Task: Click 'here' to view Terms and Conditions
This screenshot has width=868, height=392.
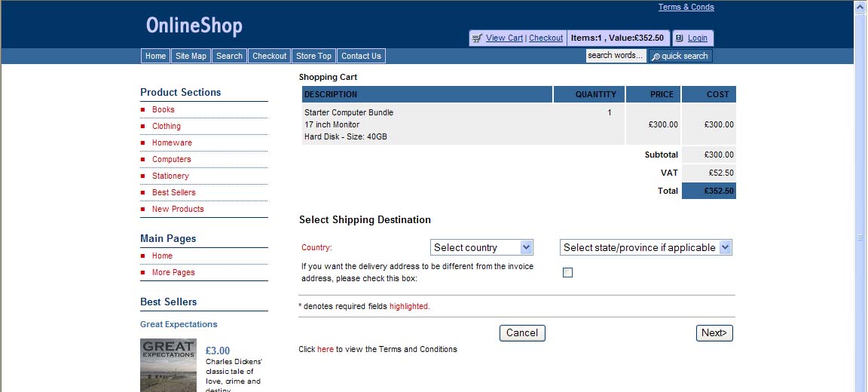Action: click(x=325, y=349)
